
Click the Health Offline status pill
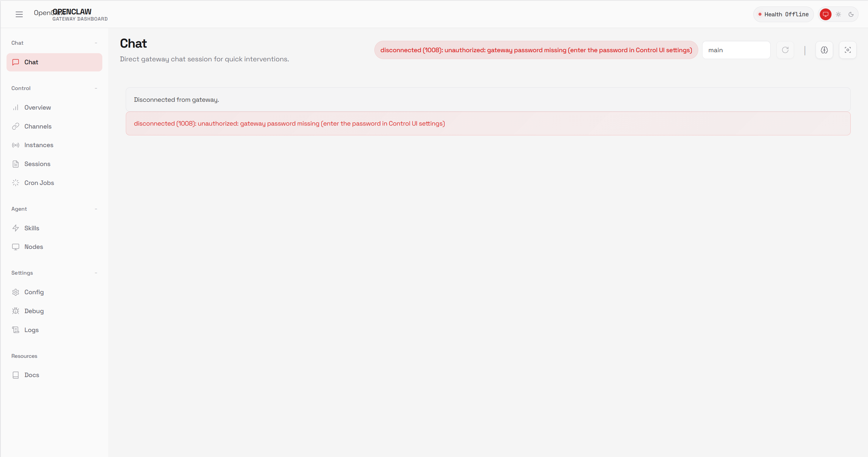click(783, 14)
